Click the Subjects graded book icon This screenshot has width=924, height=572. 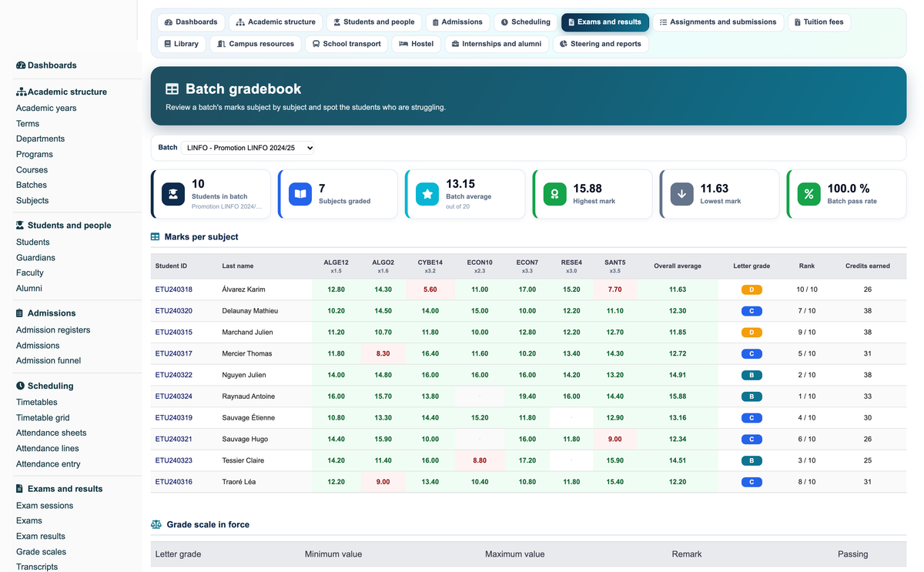300,194
